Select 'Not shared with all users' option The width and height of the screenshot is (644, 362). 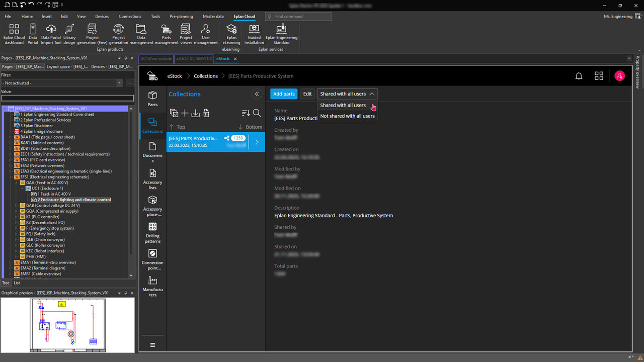click(x=347, y=116)
